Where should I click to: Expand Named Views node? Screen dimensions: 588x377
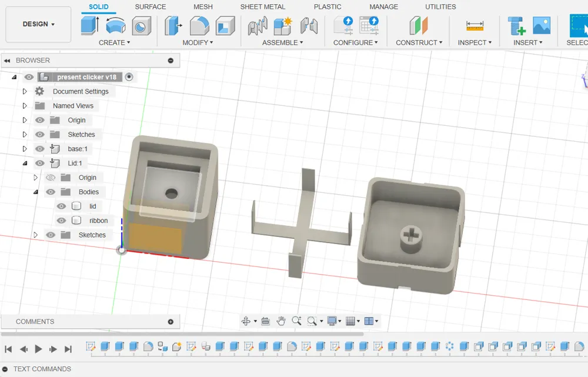[25, 106]
